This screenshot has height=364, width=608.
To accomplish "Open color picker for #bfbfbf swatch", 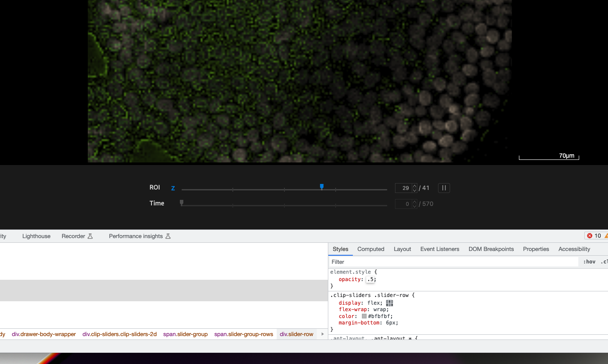I will click(x=364, y=316).
